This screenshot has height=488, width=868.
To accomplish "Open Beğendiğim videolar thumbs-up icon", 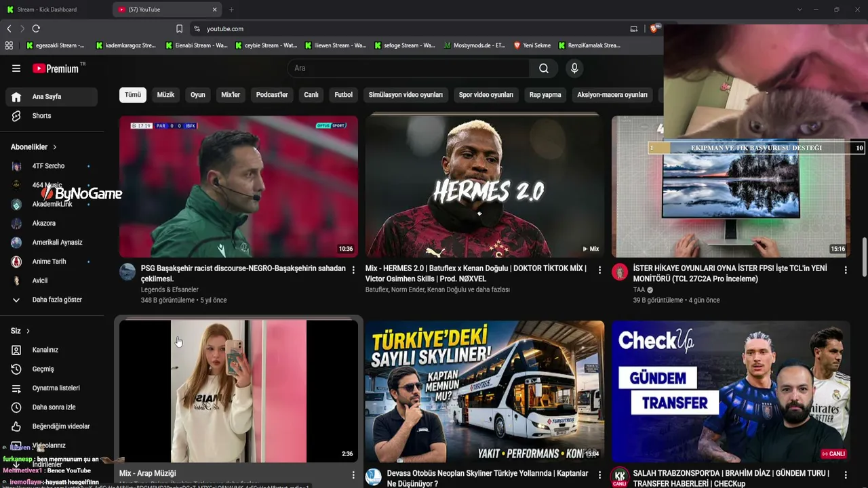I will (x=16, y=426).
